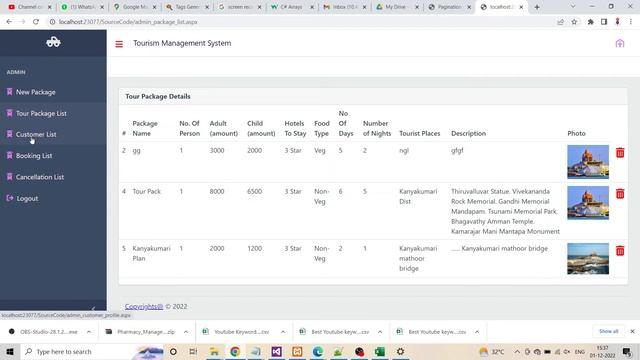The width and height of the screenshot is (640, 360).
Task: Open Chrome three-dot menu
Action: 631,22
